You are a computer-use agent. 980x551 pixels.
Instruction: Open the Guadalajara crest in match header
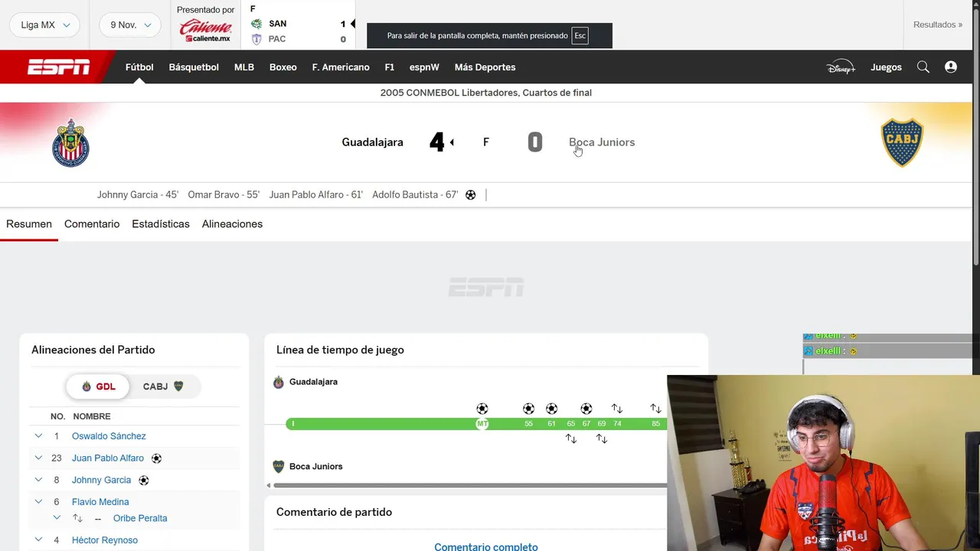[x=70, y=142]
